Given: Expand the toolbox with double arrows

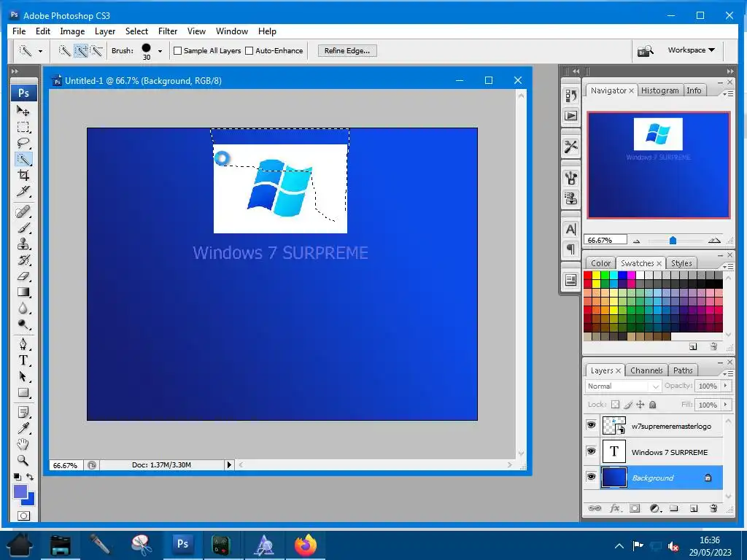Looking at the screenshot, I should [15, 71].
